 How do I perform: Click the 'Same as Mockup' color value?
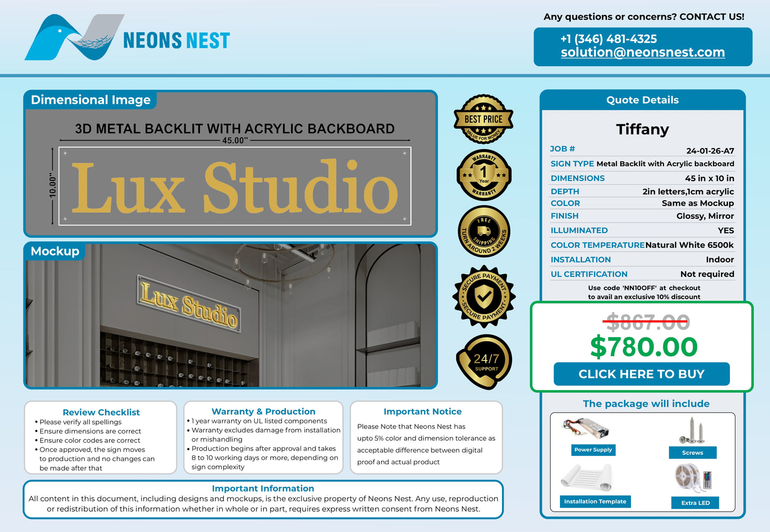(x=698, y=203)
